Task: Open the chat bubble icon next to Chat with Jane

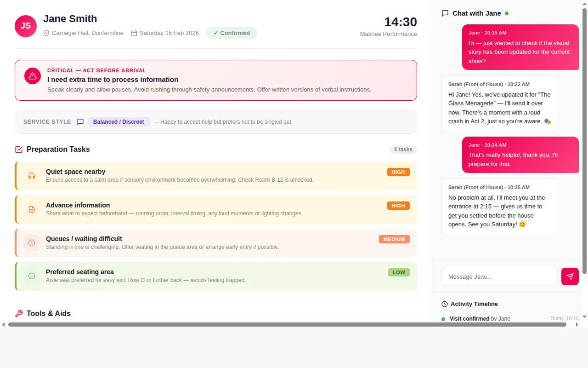Action: [x=445, y=13]
